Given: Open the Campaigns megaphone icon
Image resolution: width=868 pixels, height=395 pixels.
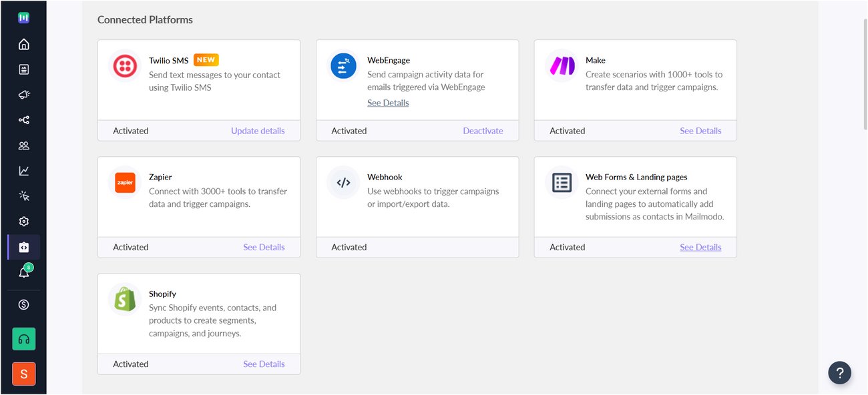Looking at the screenshot, I should click(x=23, y=95).
